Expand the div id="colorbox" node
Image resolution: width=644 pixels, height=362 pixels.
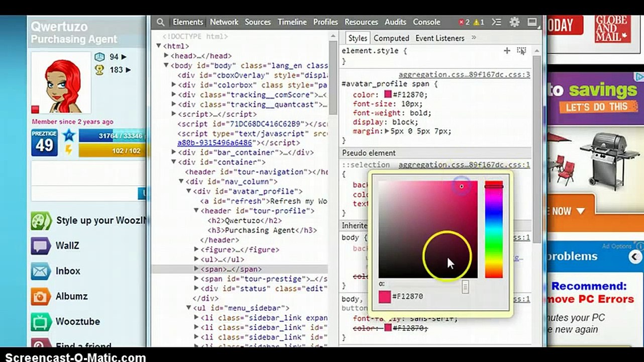pos(174,85)
